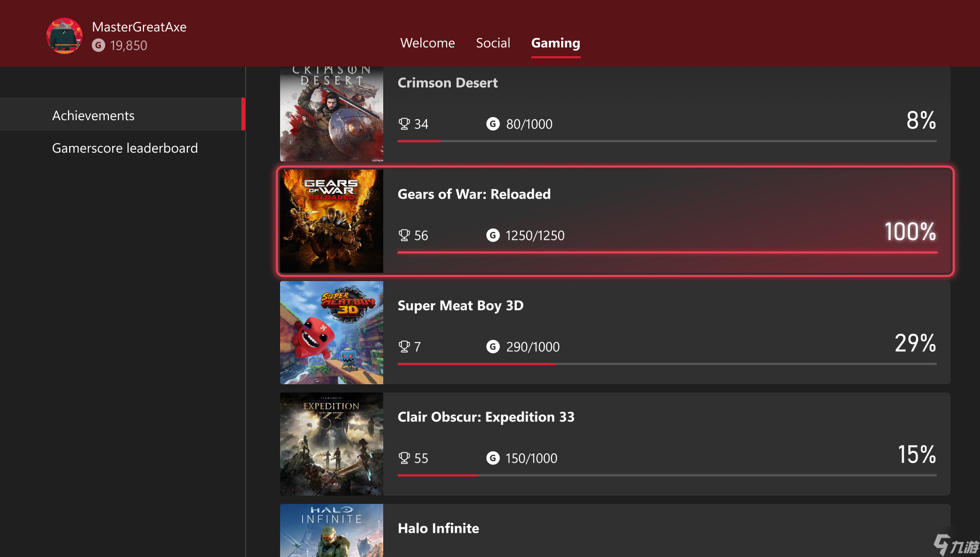The height and width of the screenshot is (557, 980).
Task: Click the G gamerscore icon for Gears of War: Reloaded
Action: click(493, 235)
